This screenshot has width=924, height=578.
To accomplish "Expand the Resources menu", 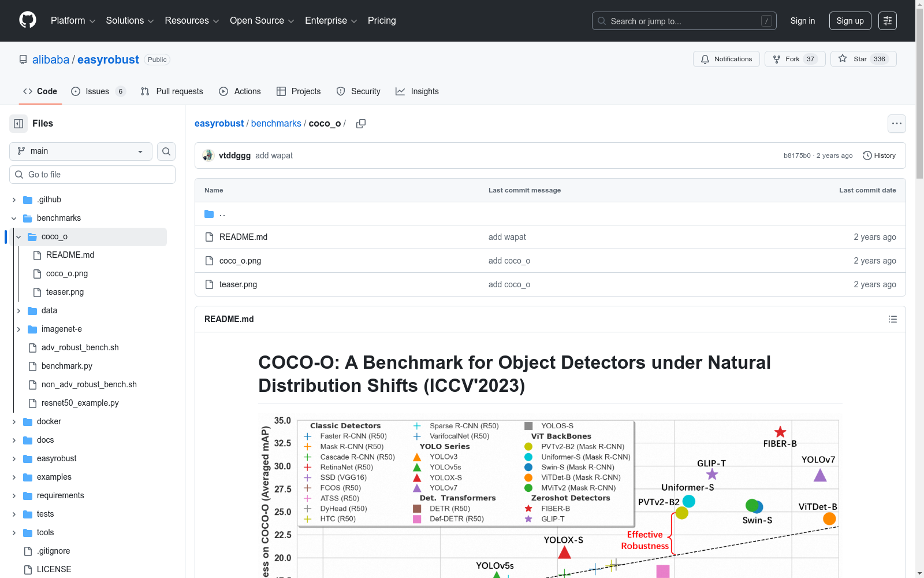I will [x=192, y=21].
